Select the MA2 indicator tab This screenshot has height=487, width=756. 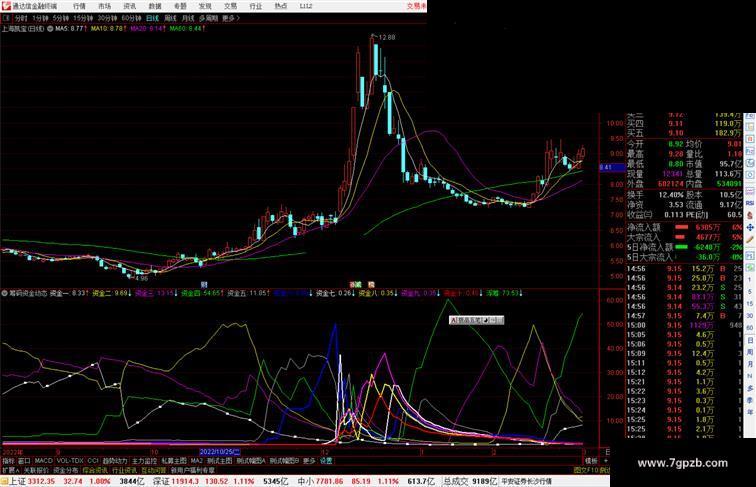197,461
